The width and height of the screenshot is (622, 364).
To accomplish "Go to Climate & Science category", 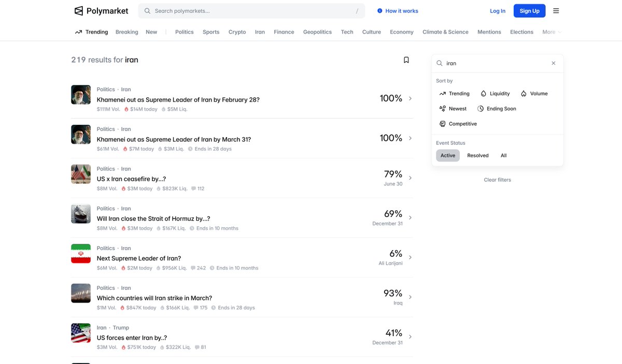I will click(445, 32).
